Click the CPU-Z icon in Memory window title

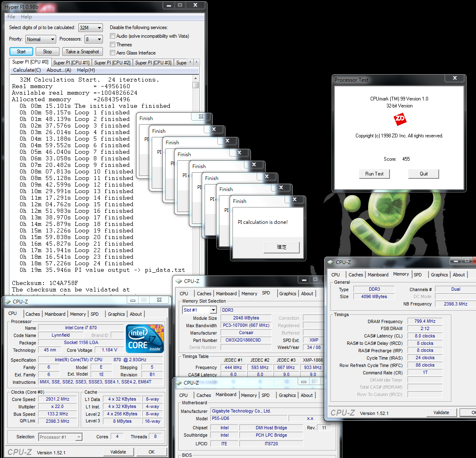(x=330, y=262)
